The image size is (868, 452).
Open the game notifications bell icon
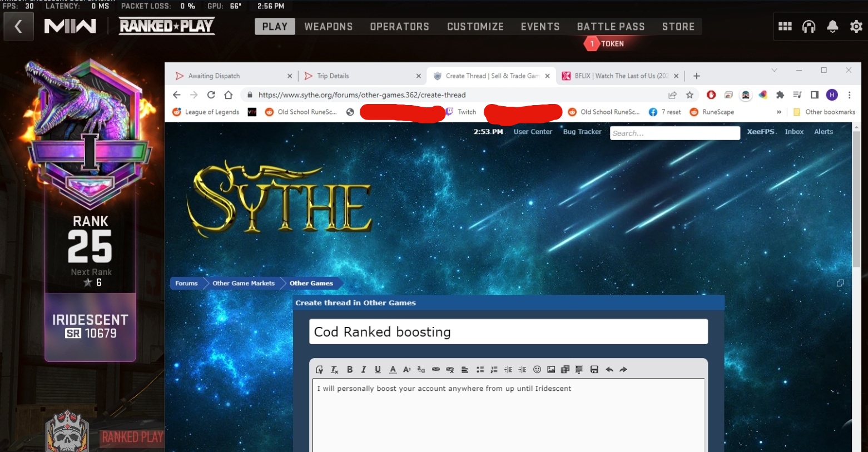[832, 27]
